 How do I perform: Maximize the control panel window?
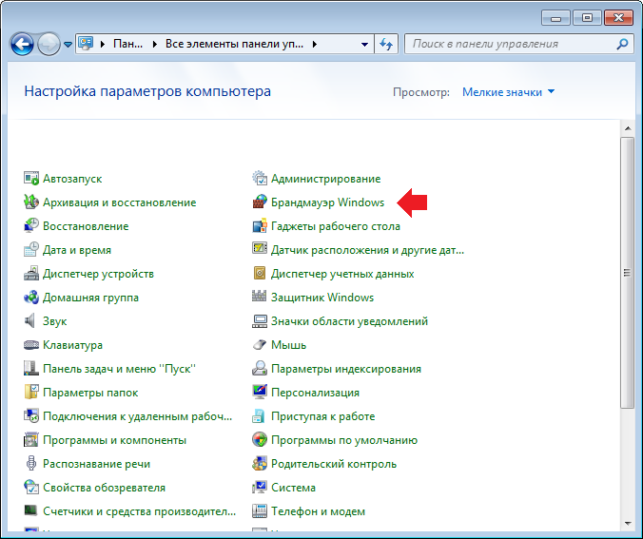(x=587, y=18)
